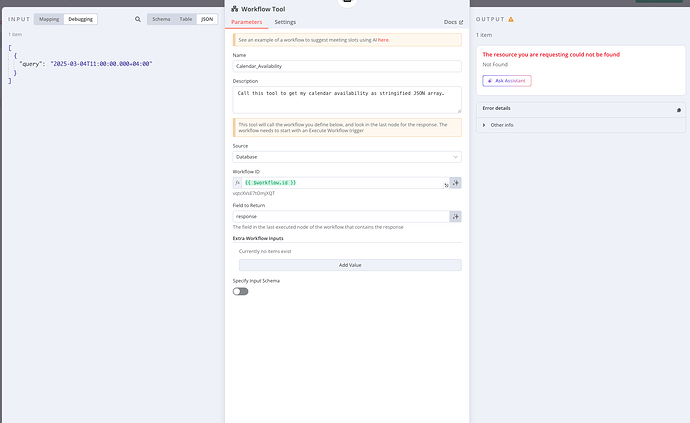Click into the Description text area
The image size is (690, 423).
pyautogui.click(x=347, y=100)
